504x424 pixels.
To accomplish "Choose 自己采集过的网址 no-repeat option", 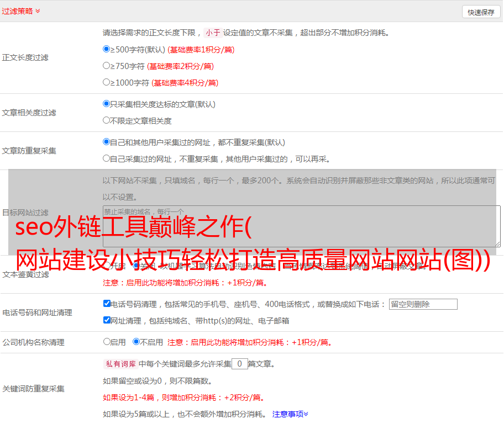I will point(107,158).
